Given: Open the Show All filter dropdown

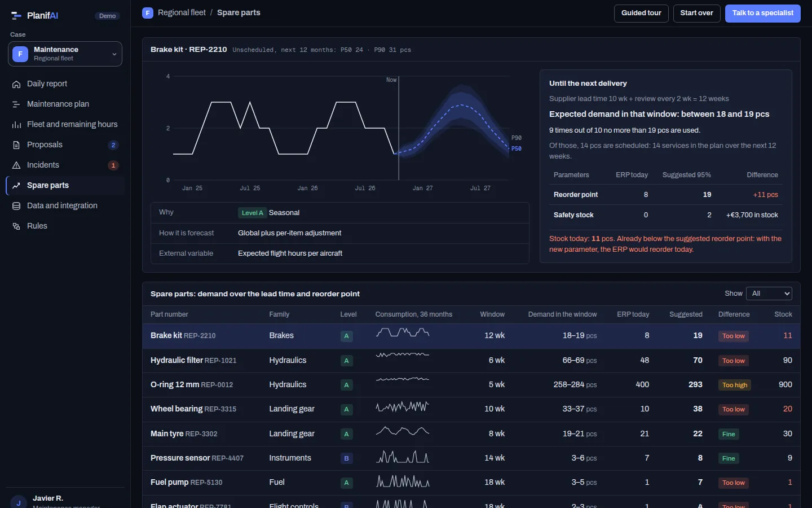Looking at the screenshot, I should 769,294.
